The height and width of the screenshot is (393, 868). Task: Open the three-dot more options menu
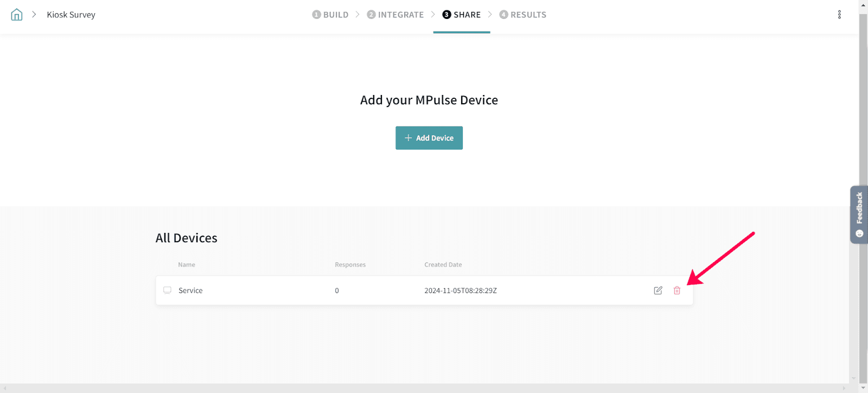(839, 15)
